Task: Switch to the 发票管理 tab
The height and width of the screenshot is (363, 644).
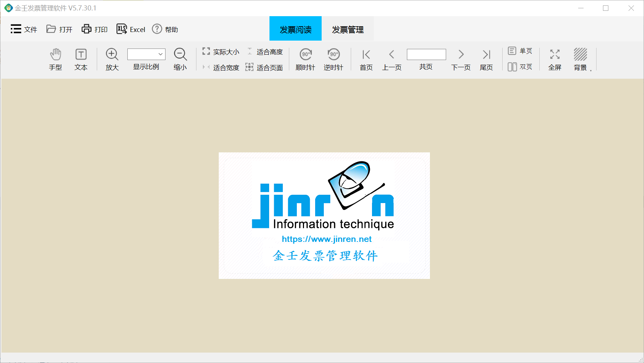Action: [x=348, y=29]
